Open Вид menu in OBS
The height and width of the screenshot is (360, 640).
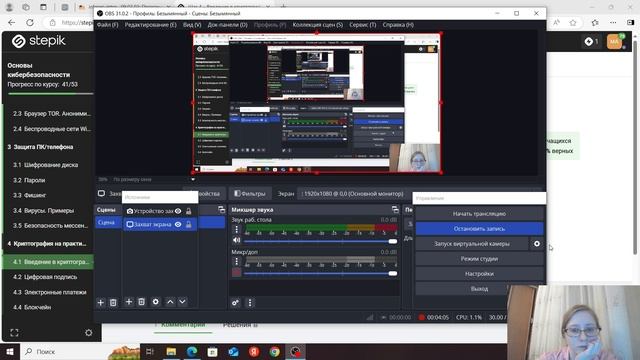(192, 25)
